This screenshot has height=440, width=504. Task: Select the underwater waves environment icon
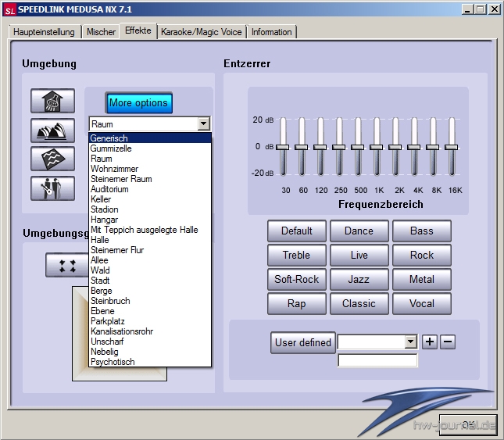(52, 159)
